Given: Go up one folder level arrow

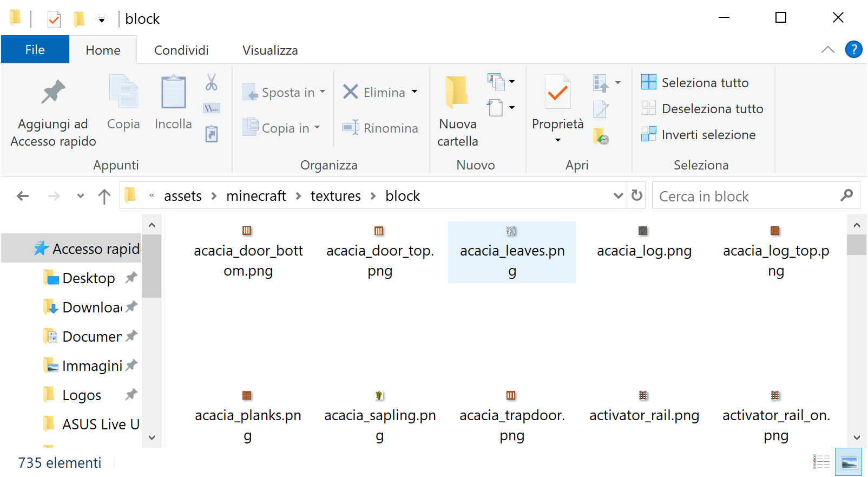Looking at the screenshot, I should pos(104,196).
